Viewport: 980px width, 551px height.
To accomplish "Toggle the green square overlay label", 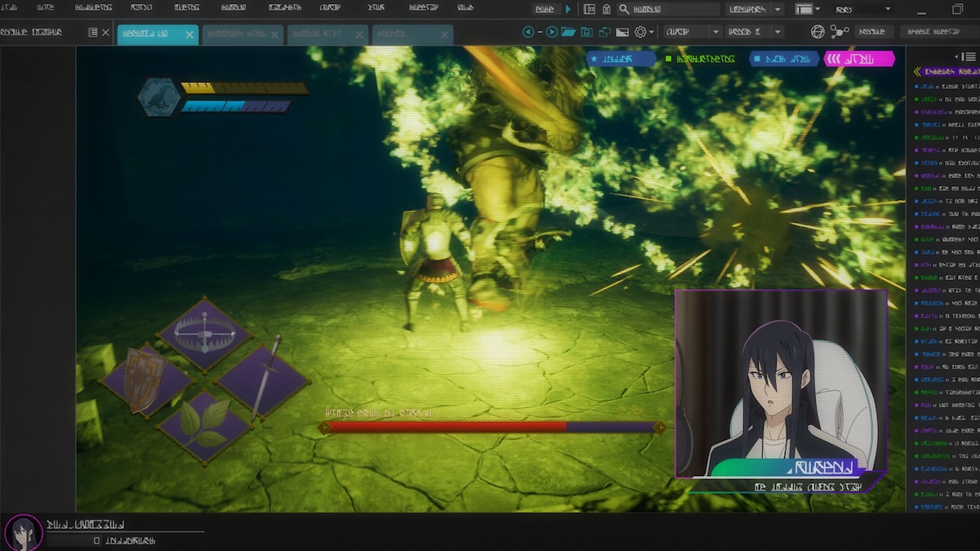I will coord(701,59).
